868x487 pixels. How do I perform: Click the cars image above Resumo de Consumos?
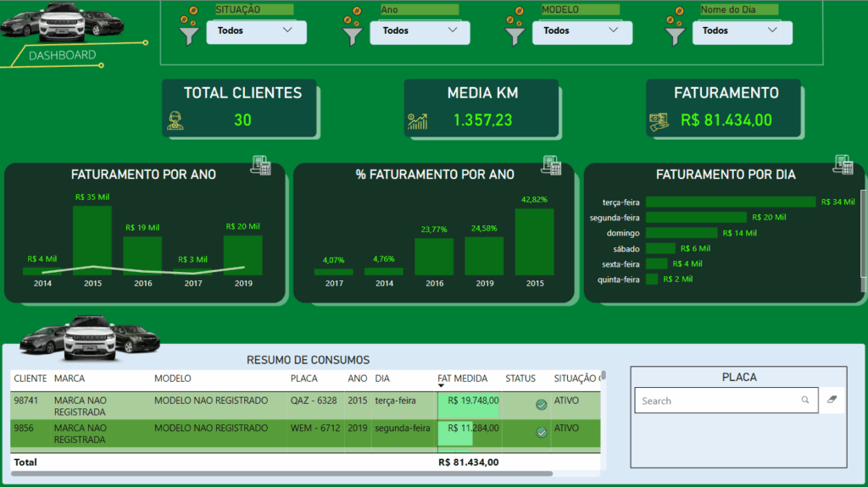pos(90,338)
